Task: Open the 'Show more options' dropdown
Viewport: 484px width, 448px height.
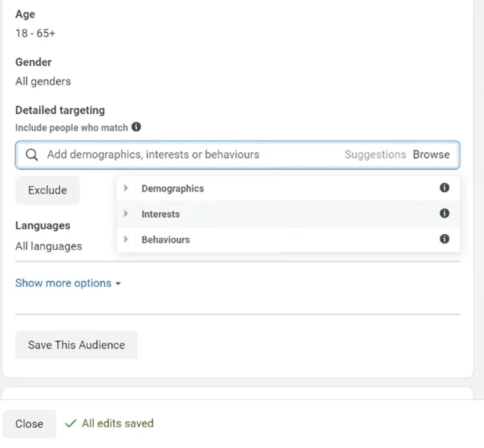Action: coord(68,283)
